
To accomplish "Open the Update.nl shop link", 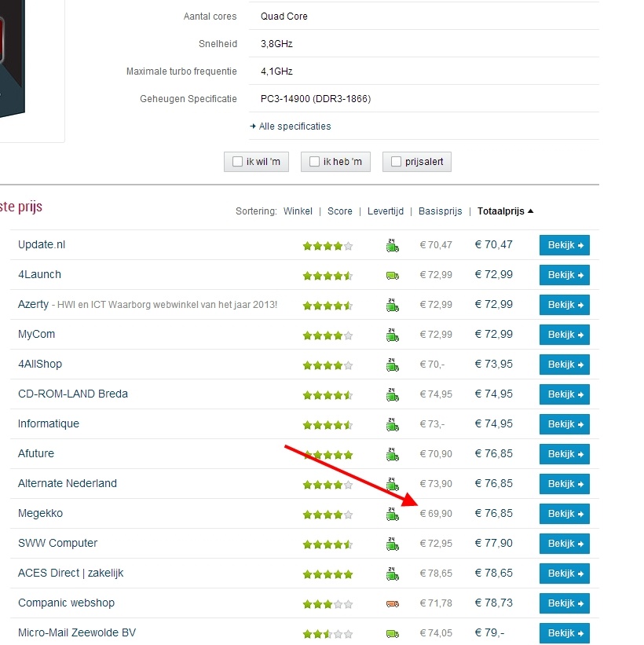I will tap(42, 245).
